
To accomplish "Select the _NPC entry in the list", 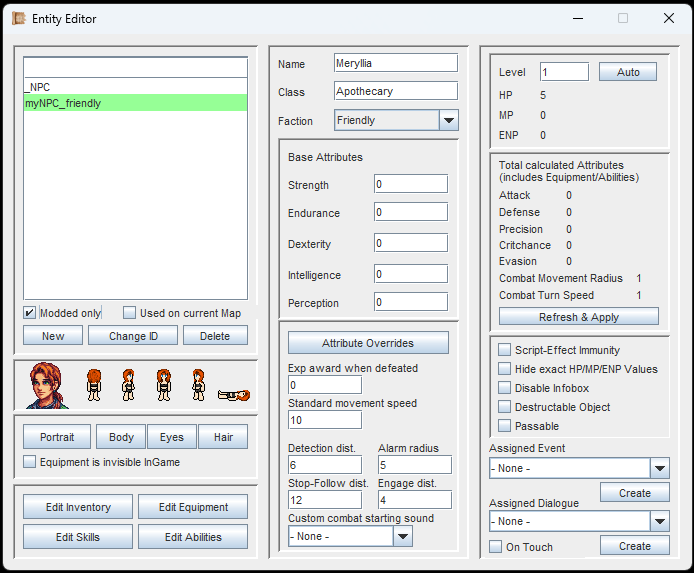I will [x=135, y=87].
